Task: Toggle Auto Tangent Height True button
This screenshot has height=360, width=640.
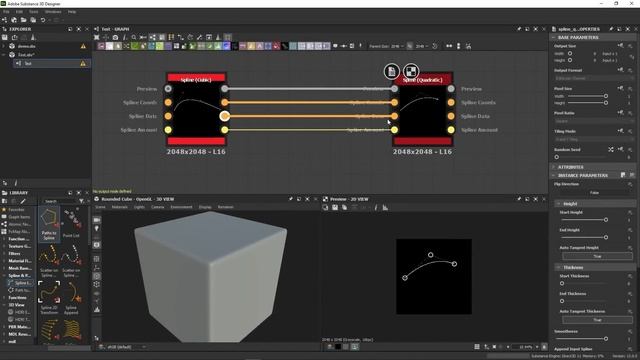Action: point(597,256)
